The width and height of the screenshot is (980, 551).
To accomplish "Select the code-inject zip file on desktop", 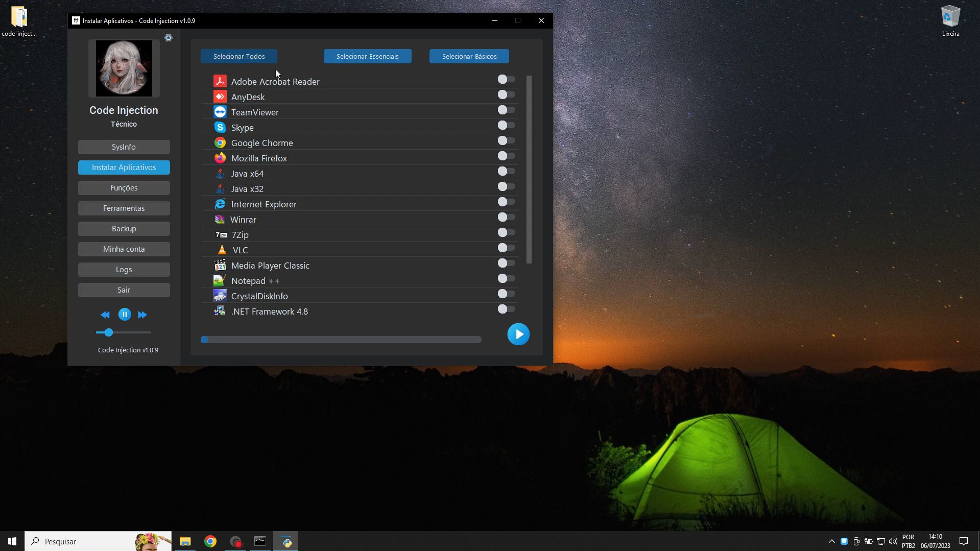I will coord(19,21).
